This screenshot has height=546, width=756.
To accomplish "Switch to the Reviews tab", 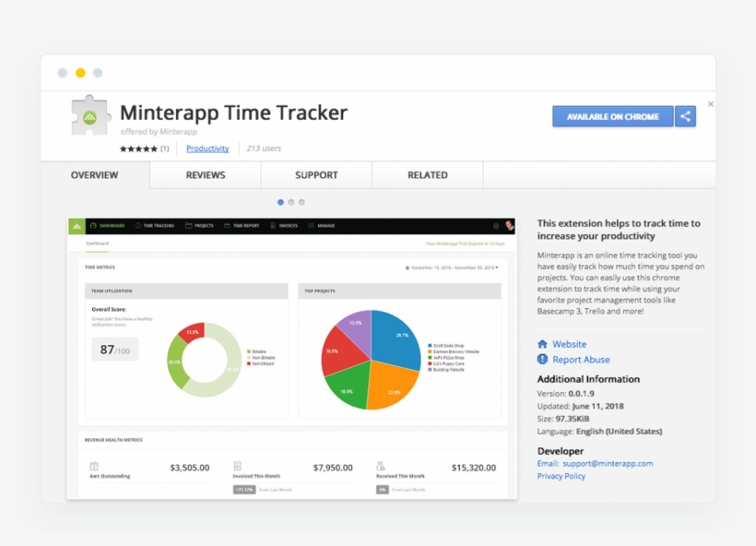I will pos(206,175).
